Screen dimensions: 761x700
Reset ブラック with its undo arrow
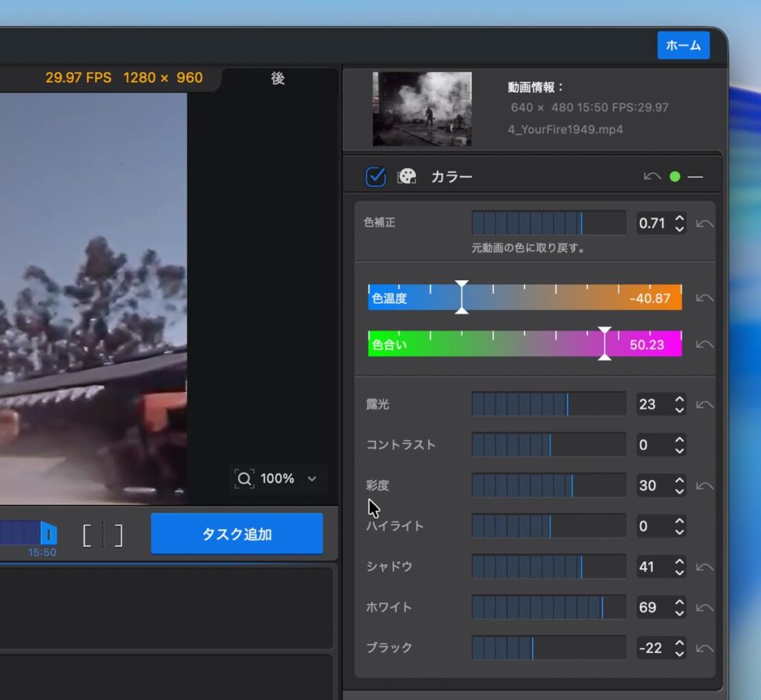coord(705,648)
